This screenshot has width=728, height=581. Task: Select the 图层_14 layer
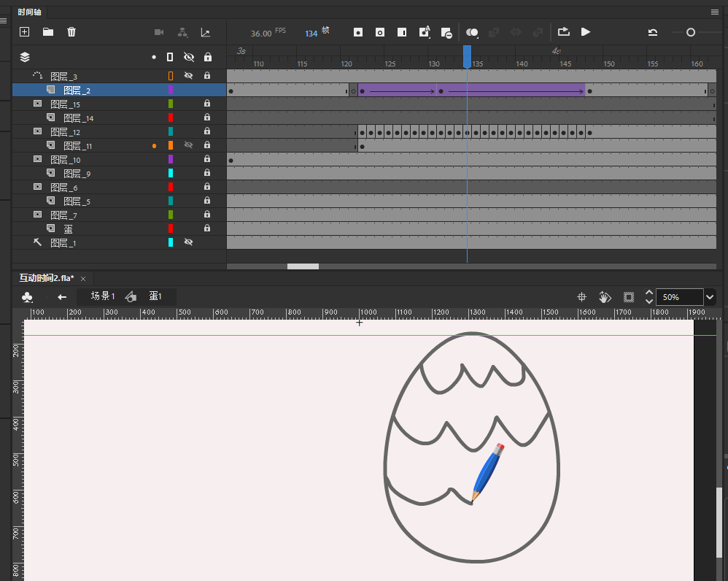(x=79, y=118)
